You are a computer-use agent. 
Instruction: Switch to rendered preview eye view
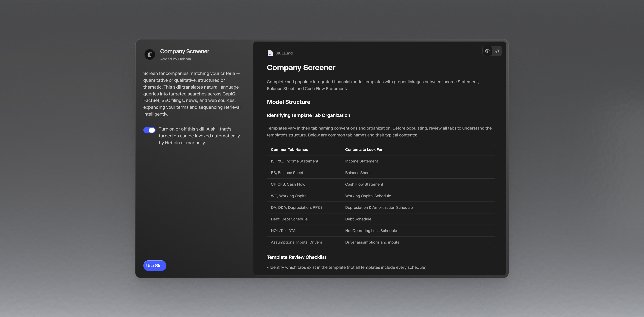point(487,51)
